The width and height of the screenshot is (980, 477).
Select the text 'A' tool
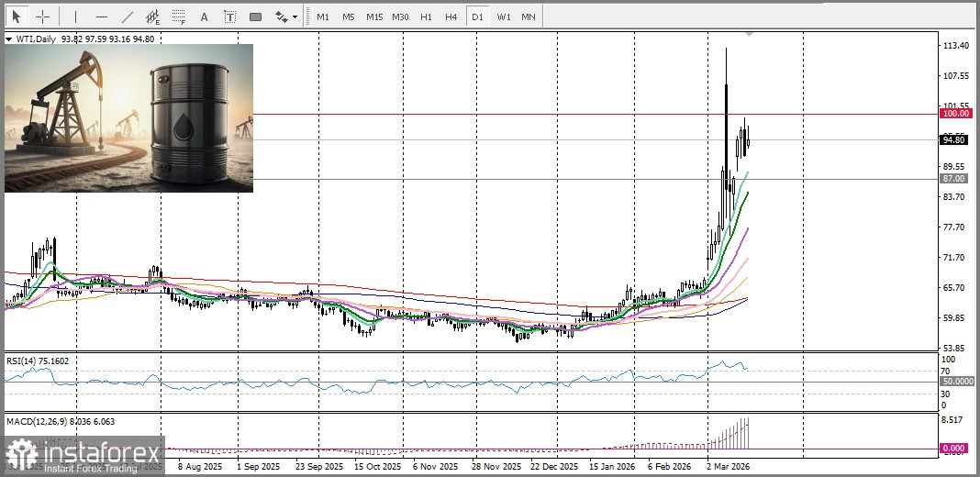click(x=204, y=17)
